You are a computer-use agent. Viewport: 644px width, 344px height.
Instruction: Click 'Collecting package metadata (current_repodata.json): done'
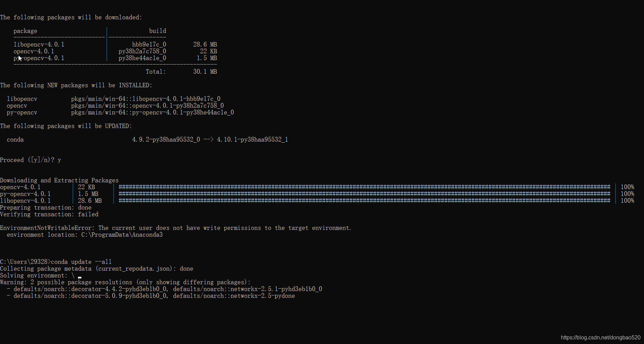coord(97,269)
